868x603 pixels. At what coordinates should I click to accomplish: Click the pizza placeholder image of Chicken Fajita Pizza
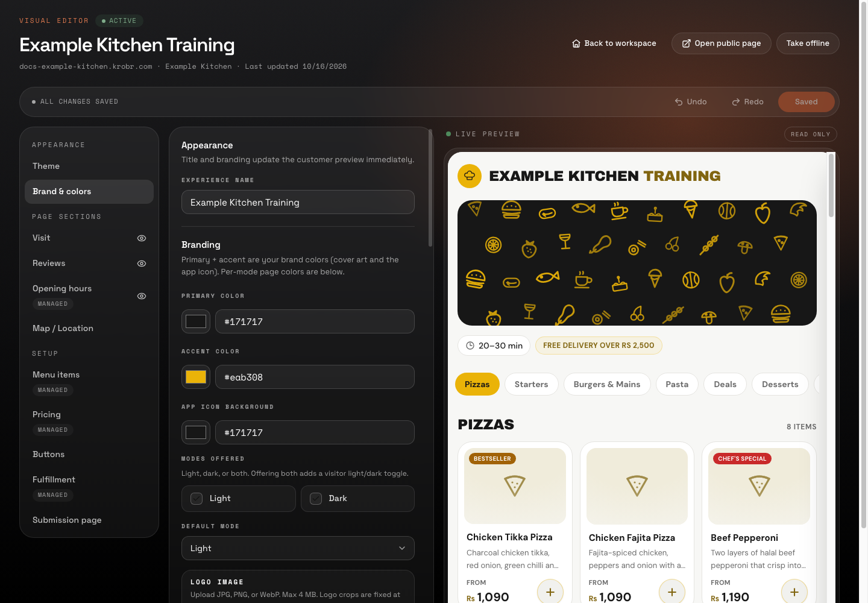click(637, 486)
